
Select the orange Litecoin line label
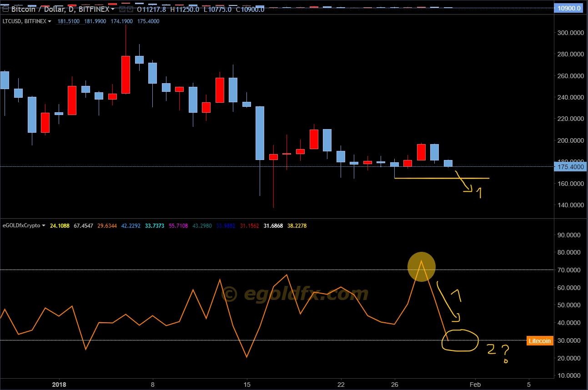click(x=540, y=341)
